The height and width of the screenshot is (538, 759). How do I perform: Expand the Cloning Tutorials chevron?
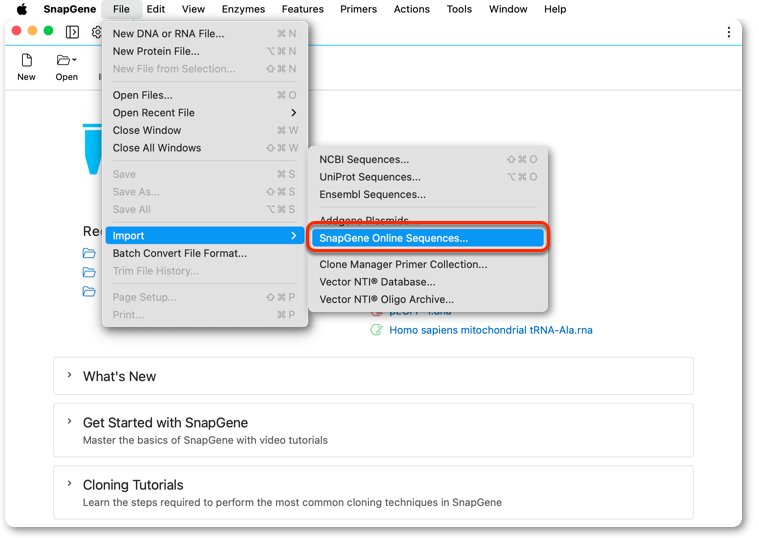(69, 483)
